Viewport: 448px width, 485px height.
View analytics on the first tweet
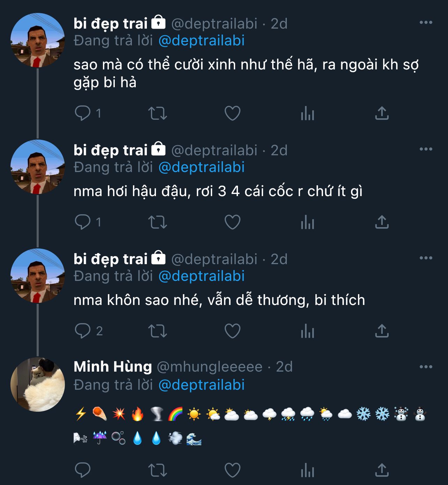click(x=307, y=113)
